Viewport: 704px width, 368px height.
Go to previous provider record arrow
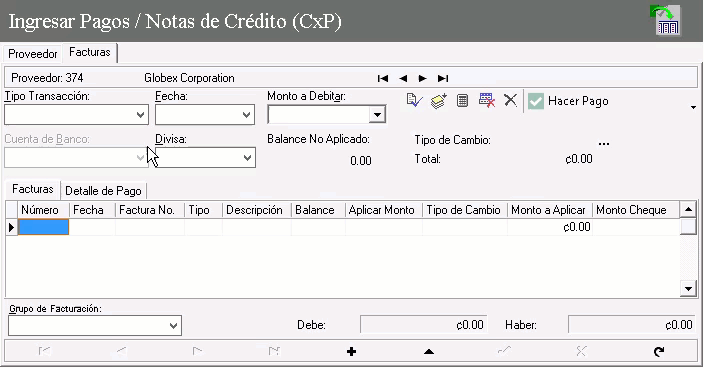pos(403,79)
